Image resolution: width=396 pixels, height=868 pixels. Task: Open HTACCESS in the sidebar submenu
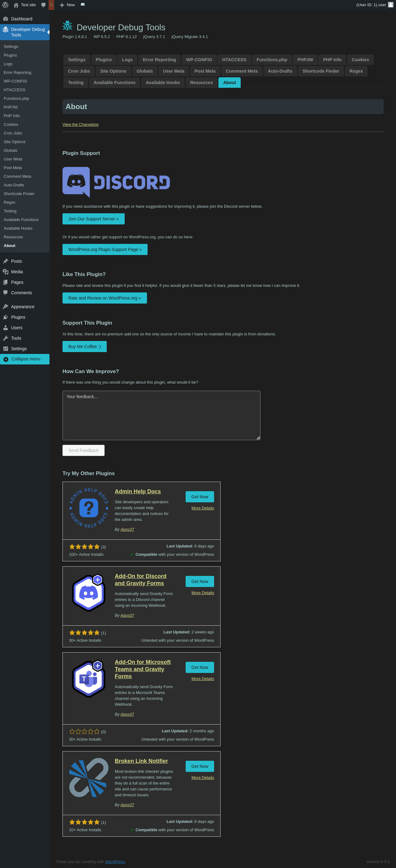[15, 90]
